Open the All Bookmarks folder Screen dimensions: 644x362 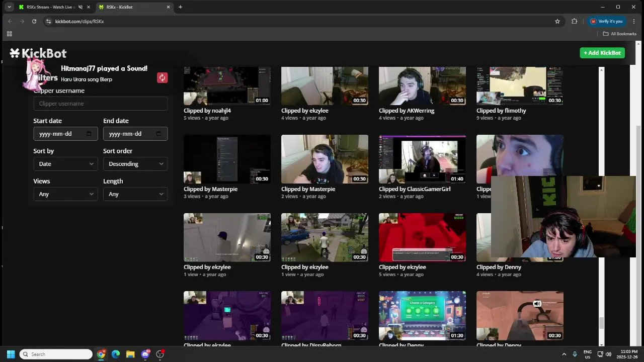620,34
